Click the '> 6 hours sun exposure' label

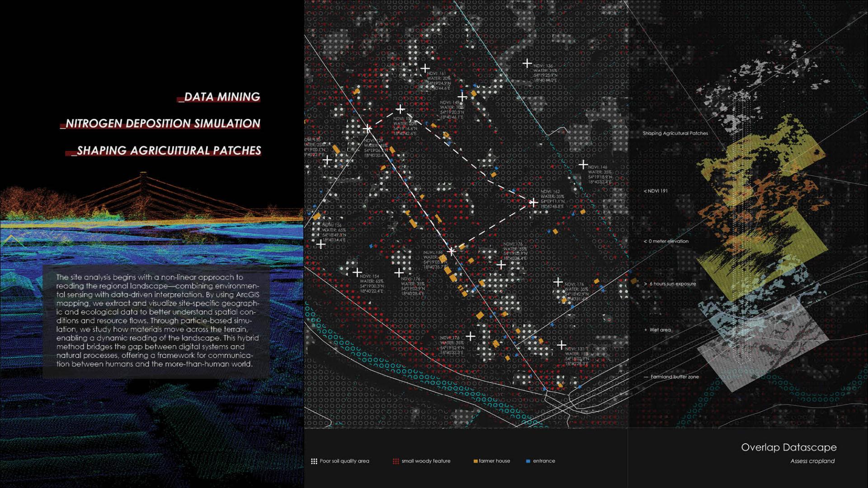[670, 284]
